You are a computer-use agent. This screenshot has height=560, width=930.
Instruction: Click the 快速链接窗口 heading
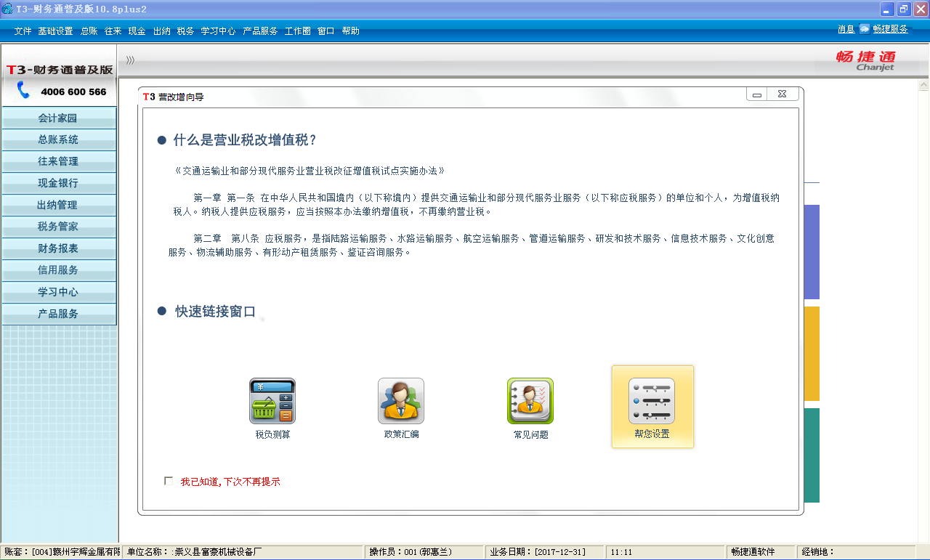click(x=215, y=312)
